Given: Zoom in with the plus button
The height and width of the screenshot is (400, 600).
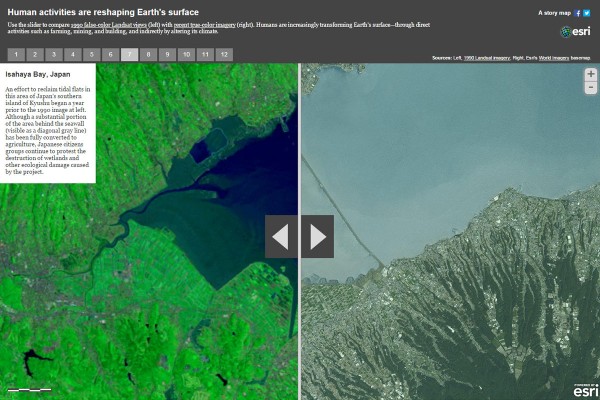Looking at the screenshot, I should pyautogui.click(x=590, y=74).
